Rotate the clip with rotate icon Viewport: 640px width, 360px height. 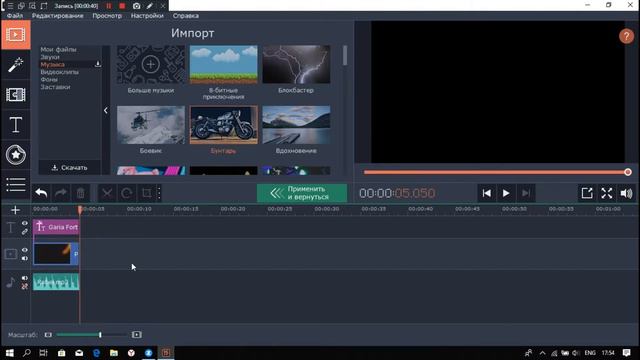pyautogui.click(x=127, y=193)
